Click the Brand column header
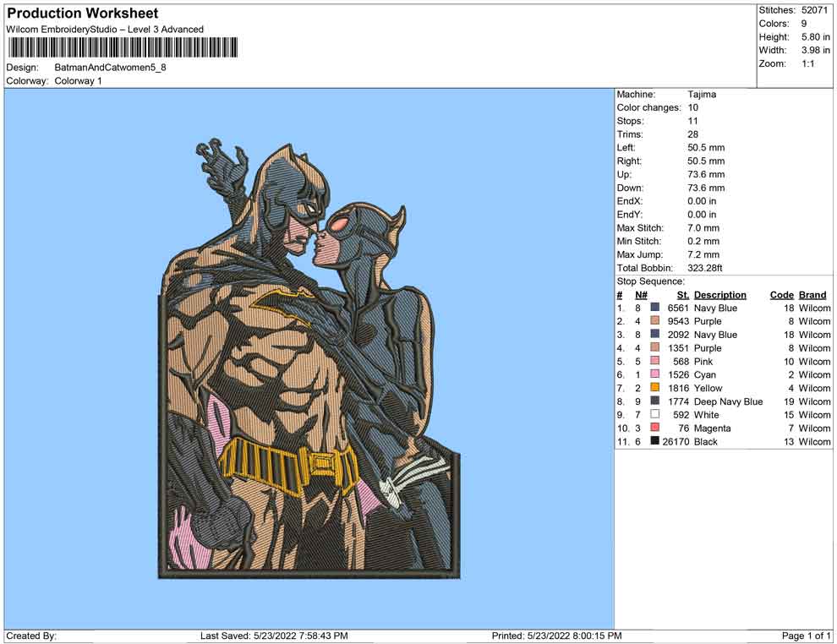The image size is (837, 644). click(x=812, y=295)
